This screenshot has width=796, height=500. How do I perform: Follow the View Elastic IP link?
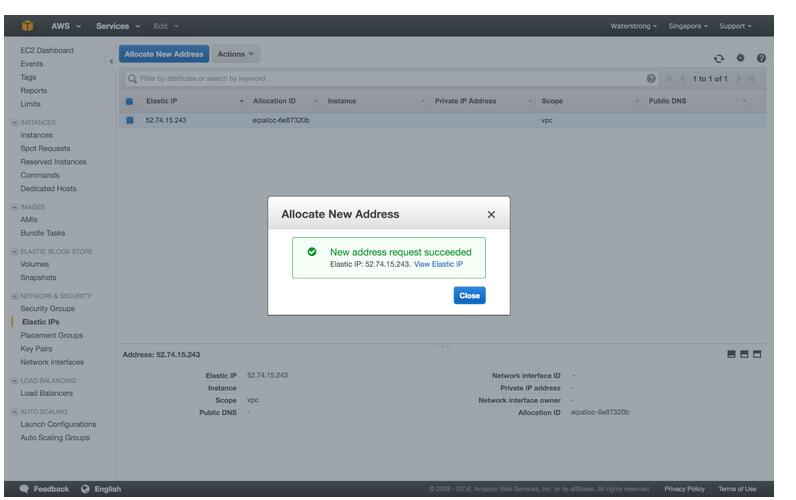(x=439, y=264)
